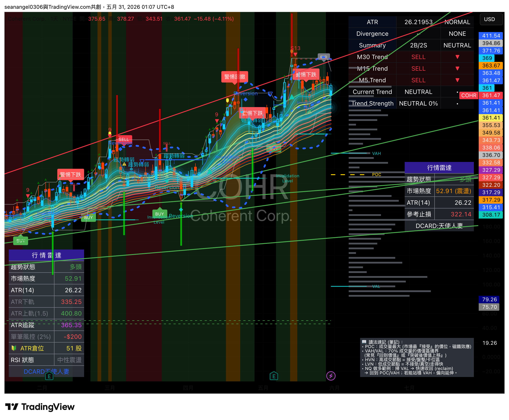The width and height of the screenshot is (509, 420).
Task: Click the 338.06 price label
Action: coord(491,148)
